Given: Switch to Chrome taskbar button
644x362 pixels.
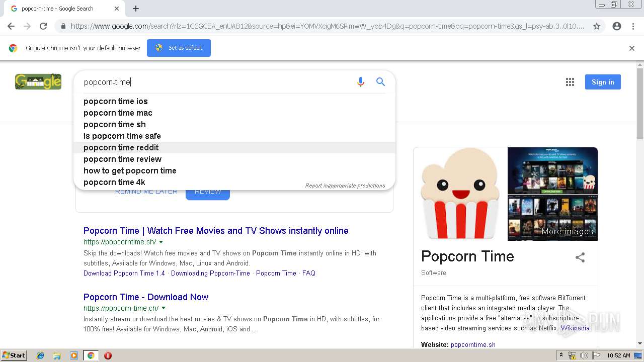Looking at the screenshot, I should click(x=91, y=355).
